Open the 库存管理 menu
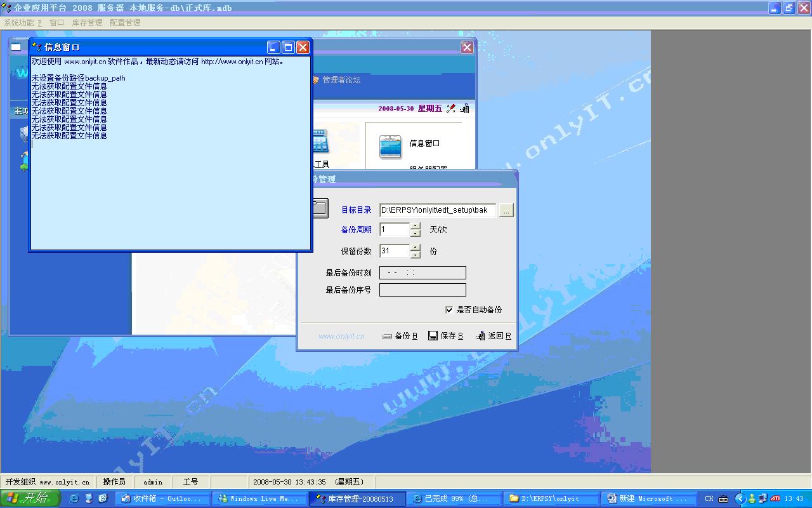812x508 pixels. point(87,23)
